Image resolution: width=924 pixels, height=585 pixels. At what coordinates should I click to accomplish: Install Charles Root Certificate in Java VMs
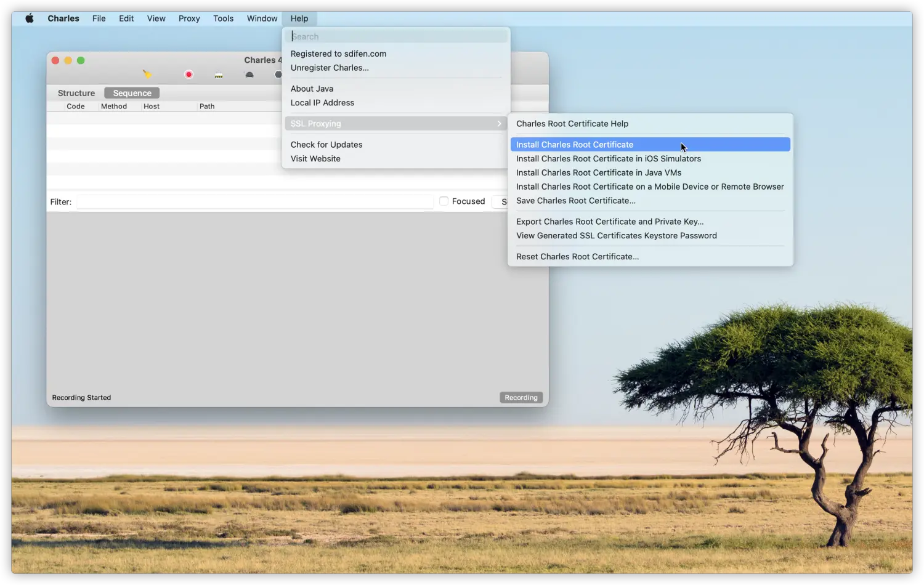650,173
